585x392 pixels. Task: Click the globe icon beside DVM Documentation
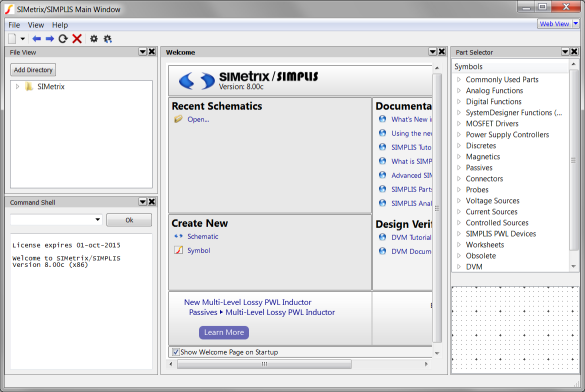tap(382, 251)
